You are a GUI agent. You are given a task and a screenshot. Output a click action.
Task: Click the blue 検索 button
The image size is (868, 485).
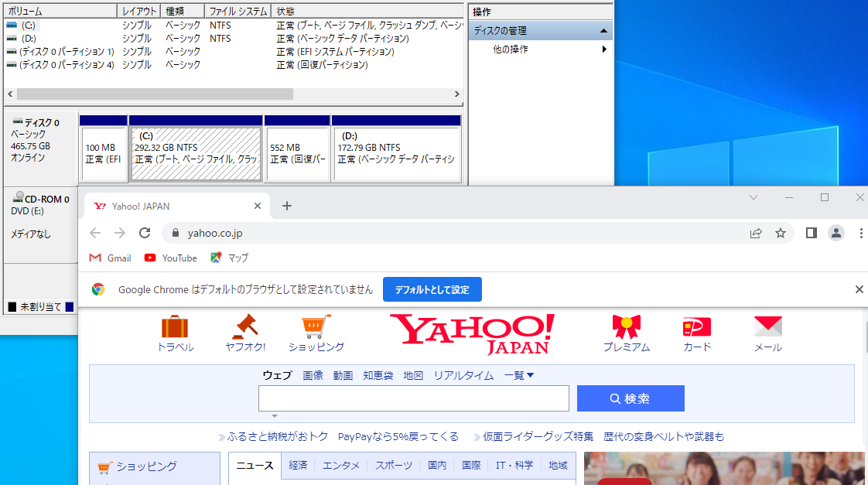[630, 398]
